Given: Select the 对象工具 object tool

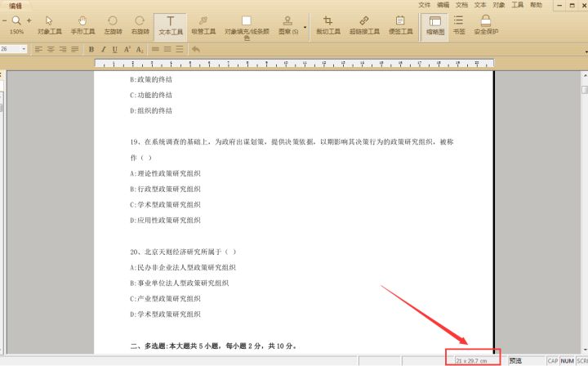Looking at the screenshot, I should (50, 25).
